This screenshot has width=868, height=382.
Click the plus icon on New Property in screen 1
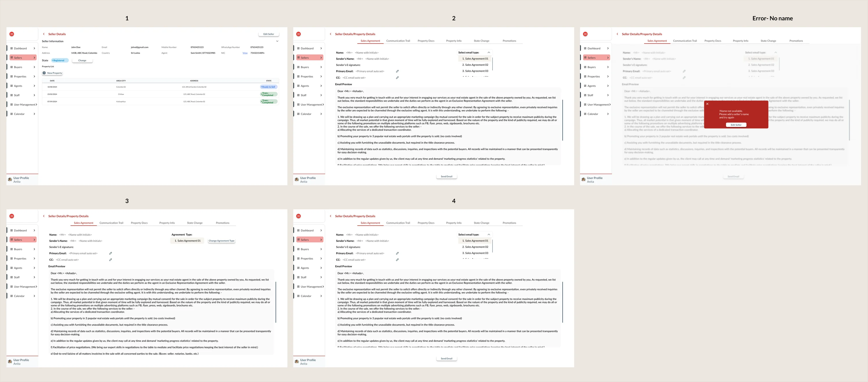pos(44,73)
